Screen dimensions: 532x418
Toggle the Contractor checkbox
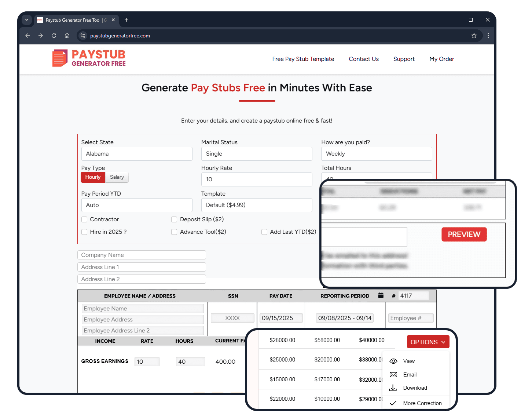84,219
